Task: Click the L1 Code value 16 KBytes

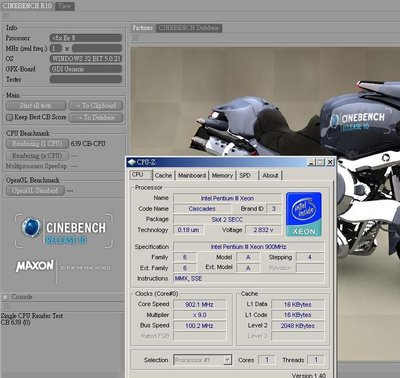Action: click(x=297, y=315)
